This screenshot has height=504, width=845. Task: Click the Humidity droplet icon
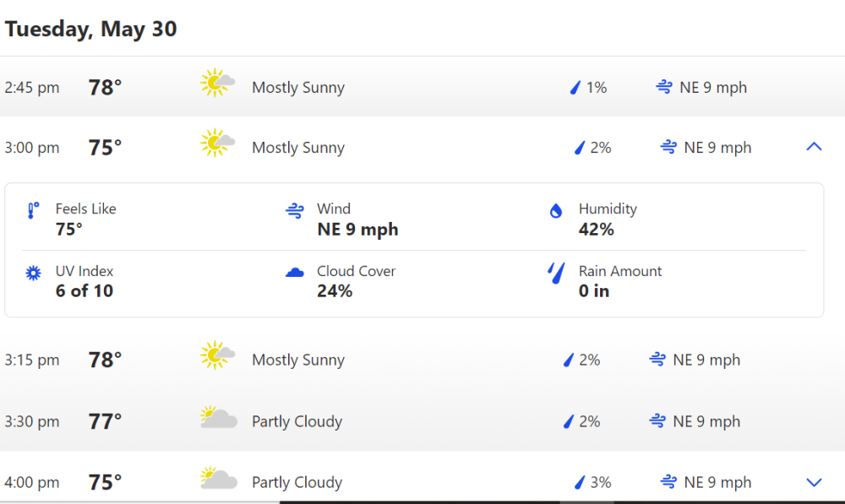click(x=556, y=211)
